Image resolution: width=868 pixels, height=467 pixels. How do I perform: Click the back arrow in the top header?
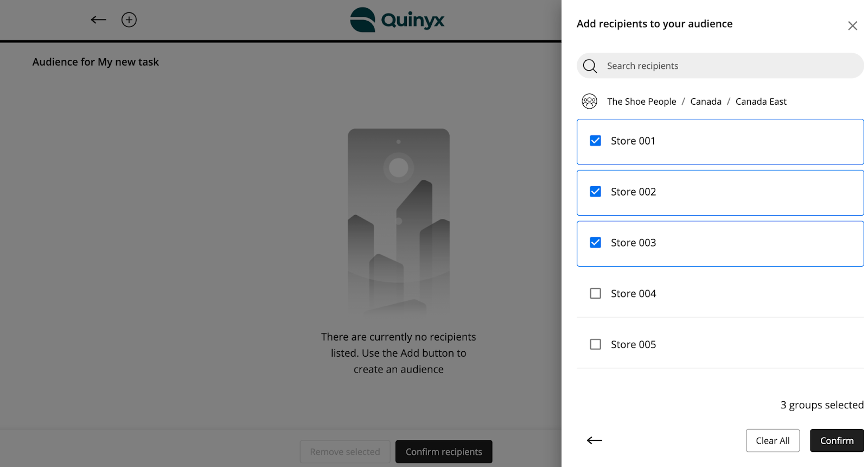(x=98, y=20)
